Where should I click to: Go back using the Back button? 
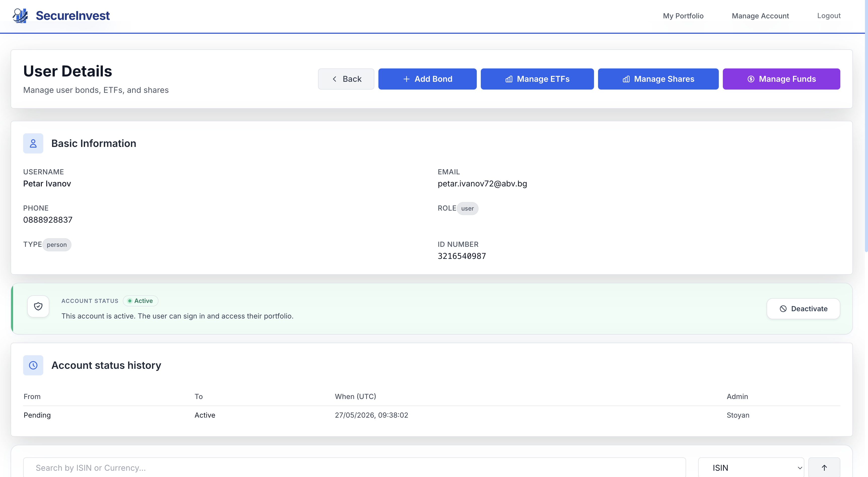point(346,79)
